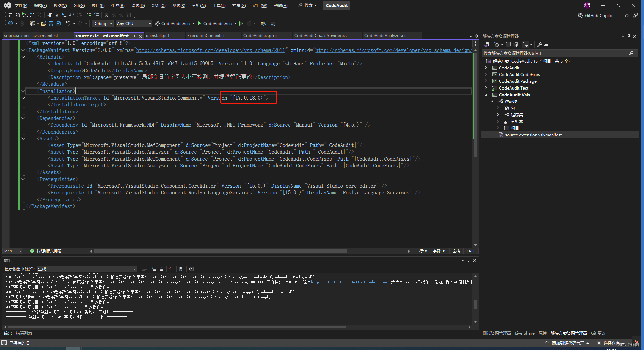Image resolution: width=644 pixels, height=350 pixels.
Task: Expand the CodeAudit project node
Action: [x=486, y=68]
